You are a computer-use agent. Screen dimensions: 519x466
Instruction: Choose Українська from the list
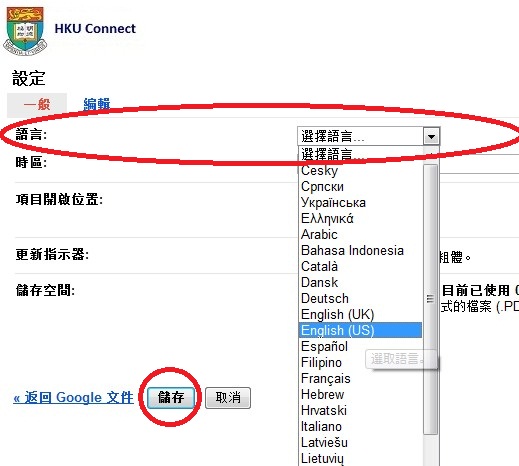360,202
